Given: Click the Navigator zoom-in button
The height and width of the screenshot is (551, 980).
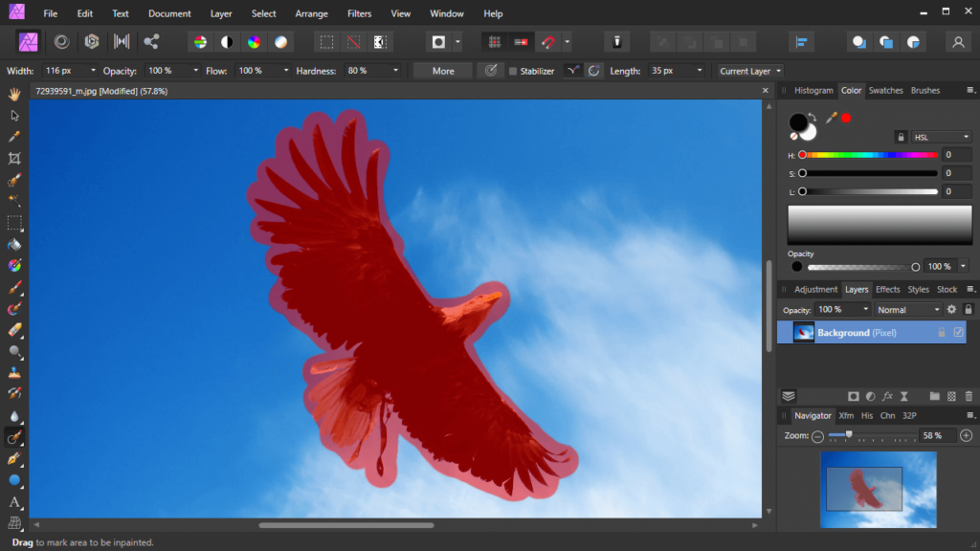Looking at the screenshot, I should point(964,435).
